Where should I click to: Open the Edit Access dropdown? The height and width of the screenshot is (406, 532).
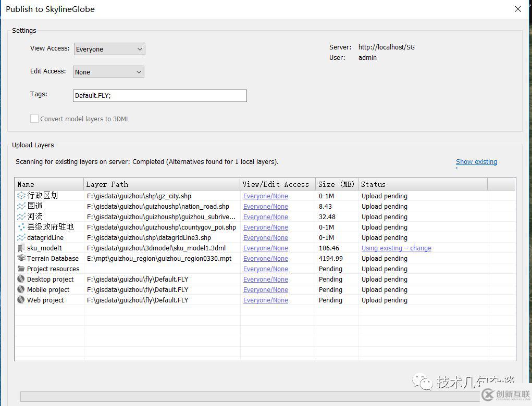point(108,72)
